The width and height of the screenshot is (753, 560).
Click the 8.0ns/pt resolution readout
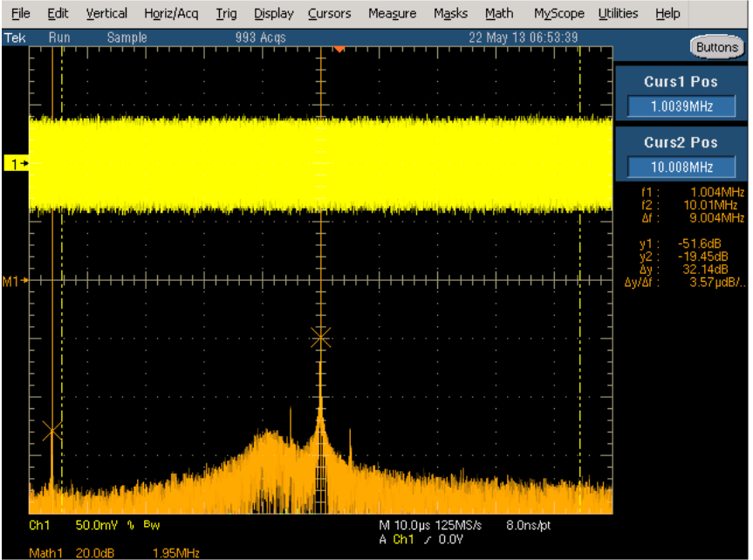click(x=528, y=525)
